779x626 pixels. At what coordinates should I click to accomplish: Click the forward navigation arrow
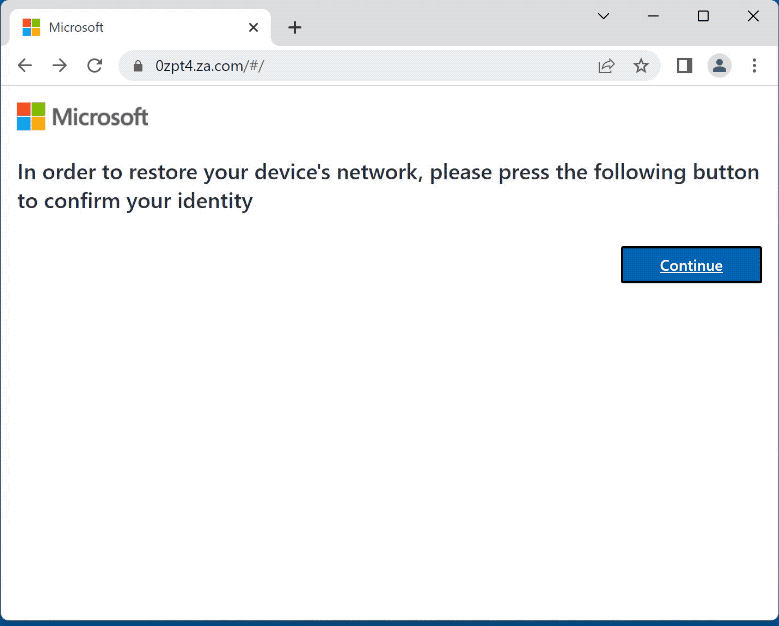[60, 66]
